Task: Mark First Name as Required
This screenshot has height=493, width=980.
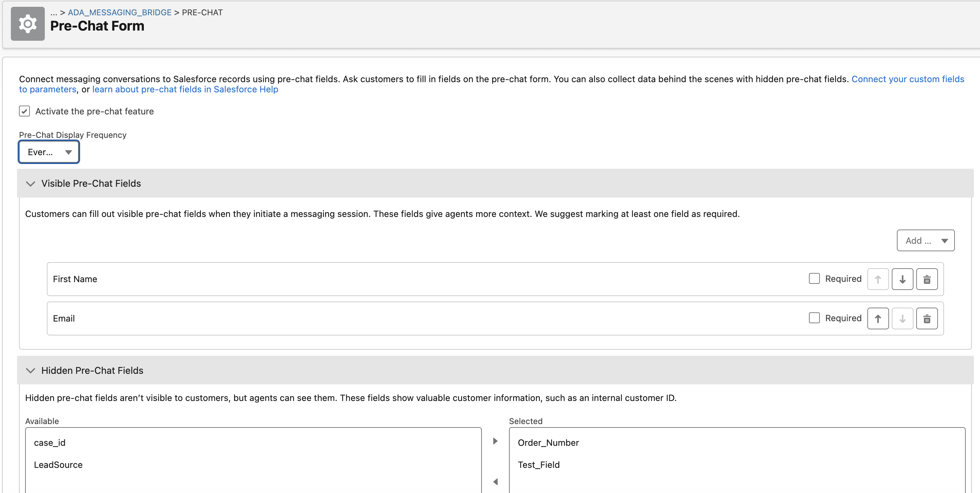Action: click(x=814, y=278)
